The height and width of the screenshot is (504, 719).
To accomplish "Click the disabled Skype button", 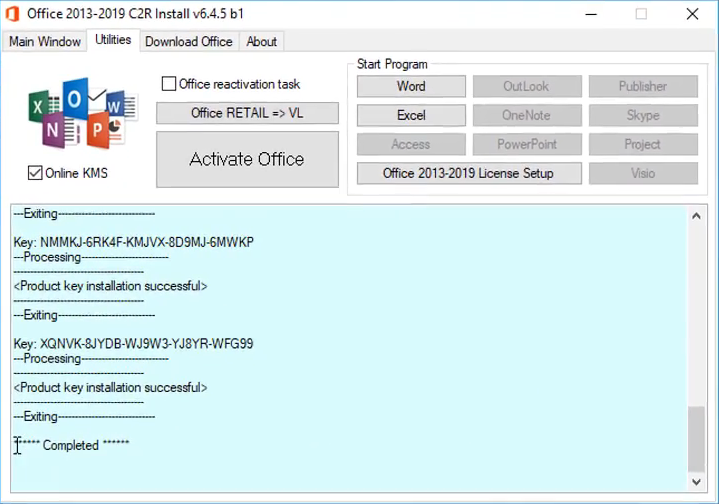I will point(643,115).
